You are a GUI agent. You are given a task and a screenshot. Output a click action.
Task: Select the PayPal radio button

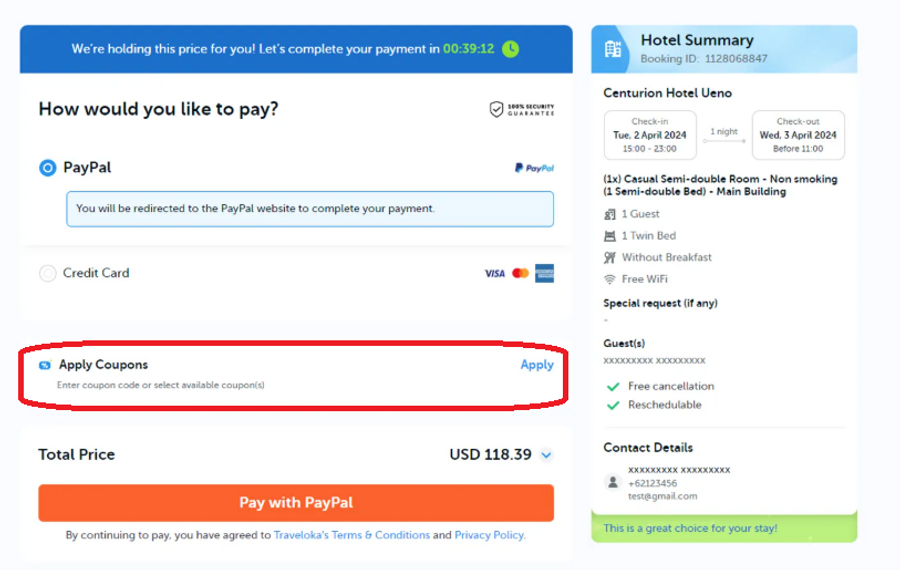click(x=47, y=168)
